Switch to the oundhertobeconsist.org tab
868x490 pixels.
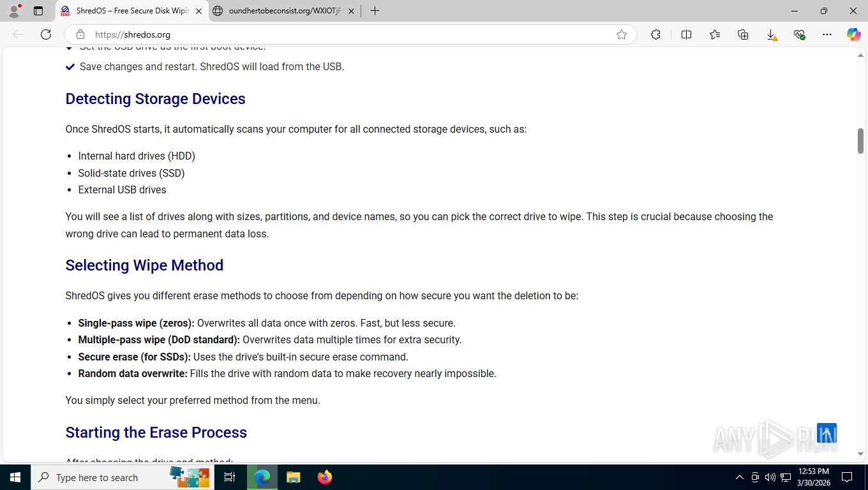(285, 11)
